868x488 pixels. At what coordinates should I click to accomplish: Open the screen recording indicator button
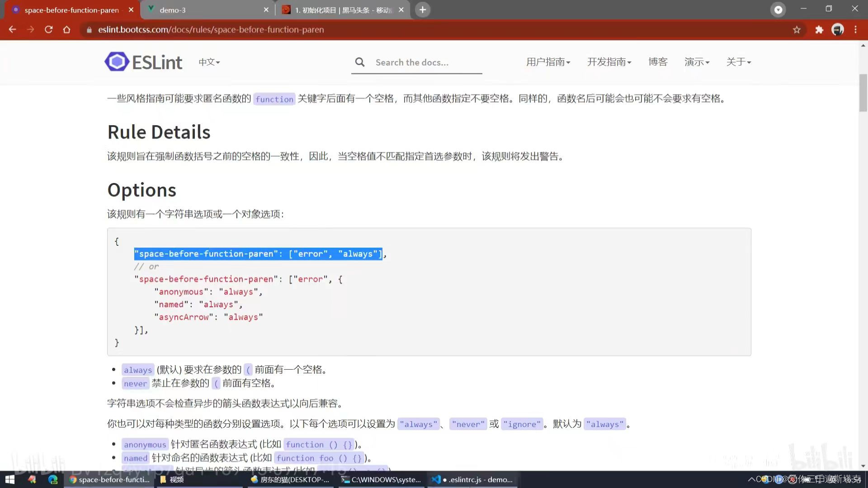778,9
